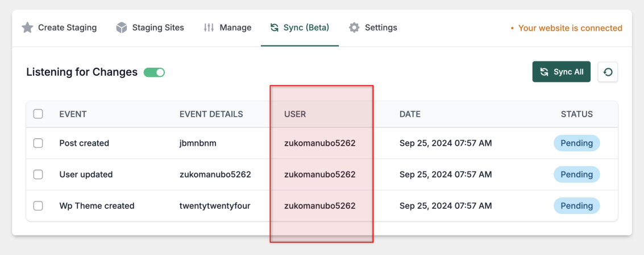The width and height of the screenshot is (644, 255).
Task: Click the 'jbmnbnm' event details cell
Action: click(x=198, y=143)
